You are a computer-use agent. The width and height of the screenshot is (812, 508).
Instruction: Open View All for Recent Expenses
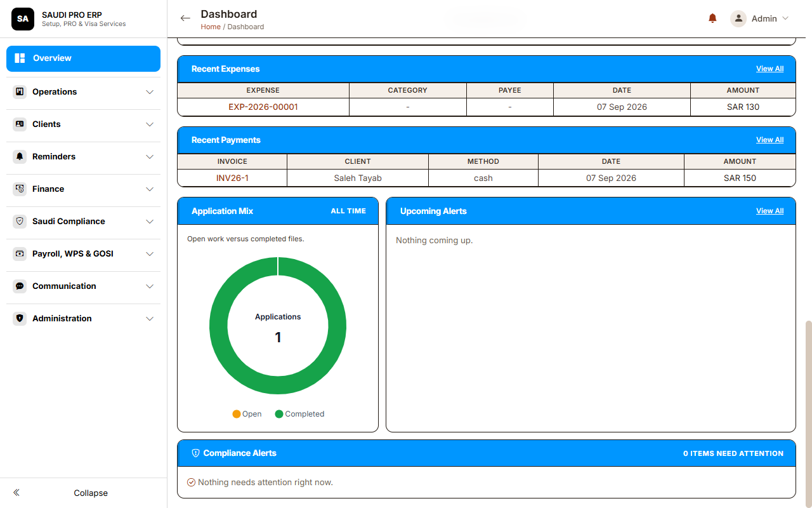(x=769, y=69)
